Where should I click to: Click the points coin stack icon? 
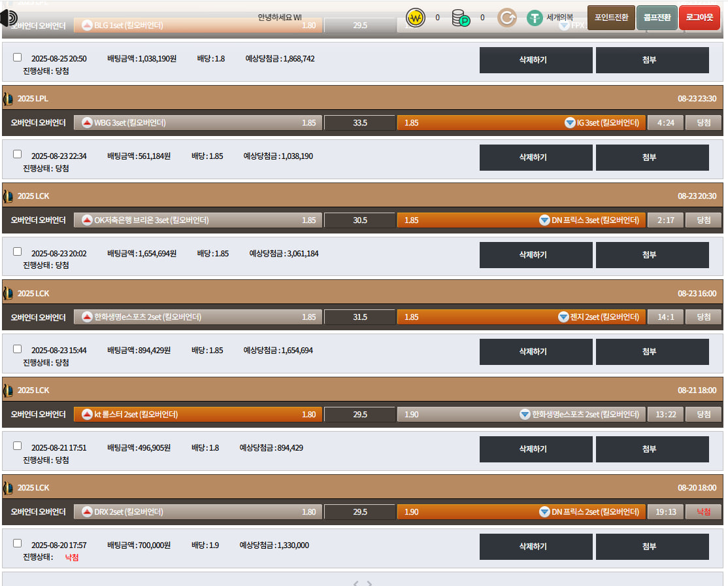[461, 18]
